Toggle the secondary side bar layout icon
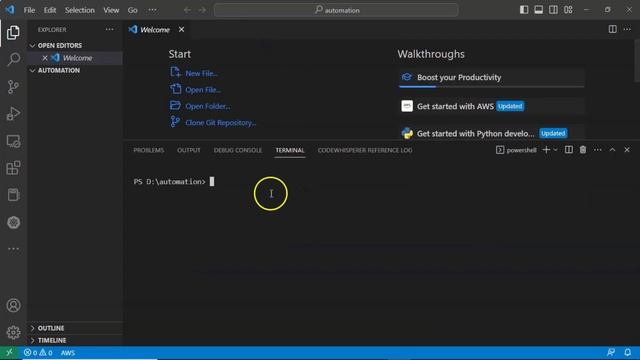640x360 pixels. 553,10
